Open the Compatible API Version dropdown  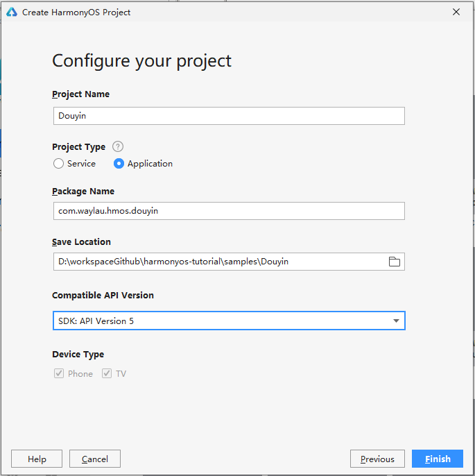pyautogui.click(x=229, y=321)
